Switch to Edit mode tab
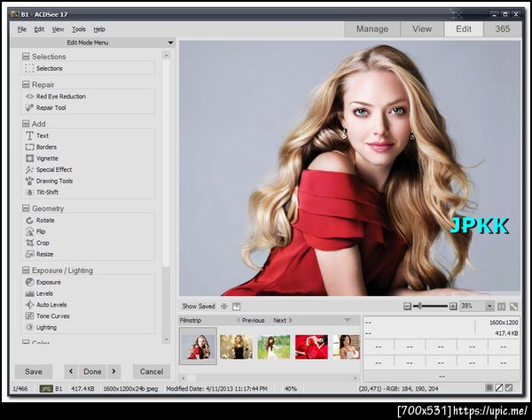This screenshot has width=532, height=420. point(464,29)
